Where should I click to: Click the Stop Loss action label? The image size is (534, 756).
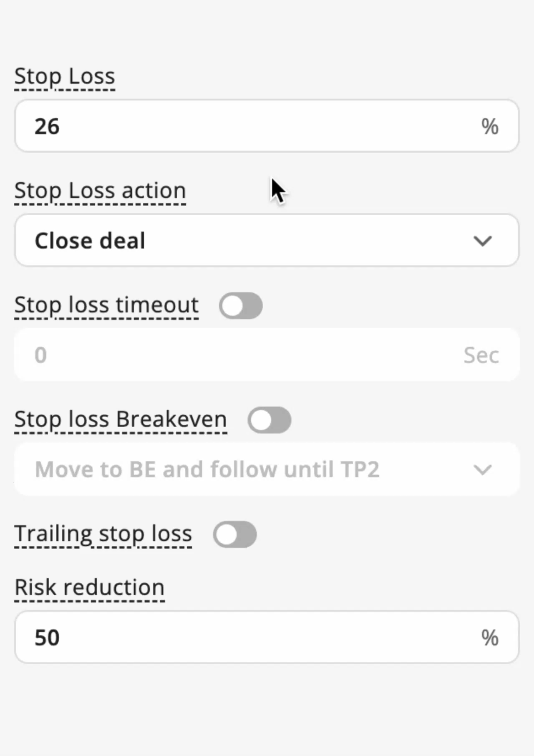(x=100, y=190)
